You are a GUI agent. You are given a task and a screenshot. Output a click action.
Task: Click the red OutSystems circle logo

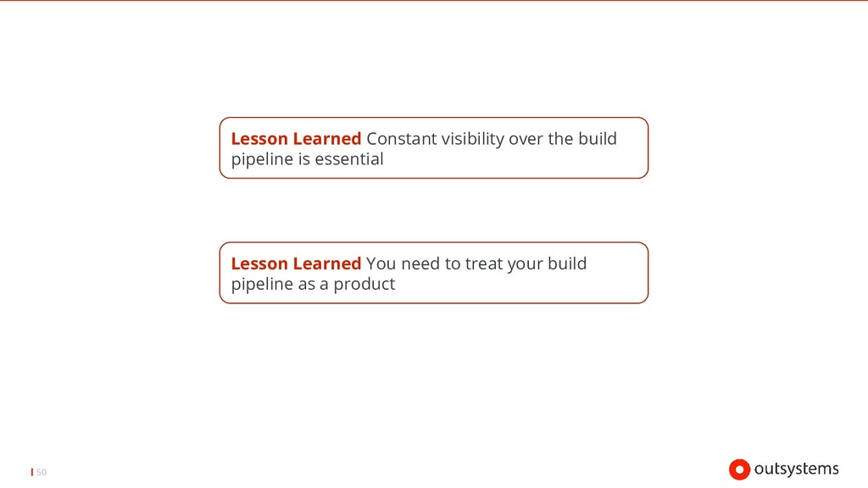point(739,469)
